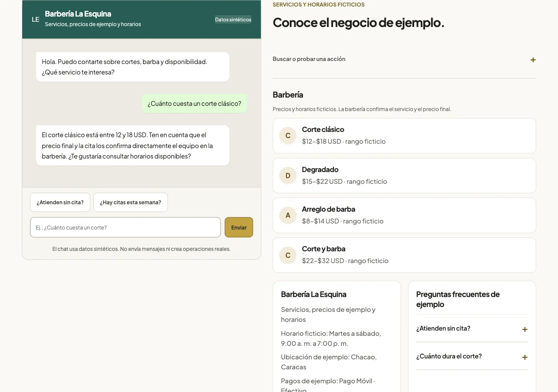
Task: Click the greeting bubble starting with Hola
Action: tap(133, 67)
